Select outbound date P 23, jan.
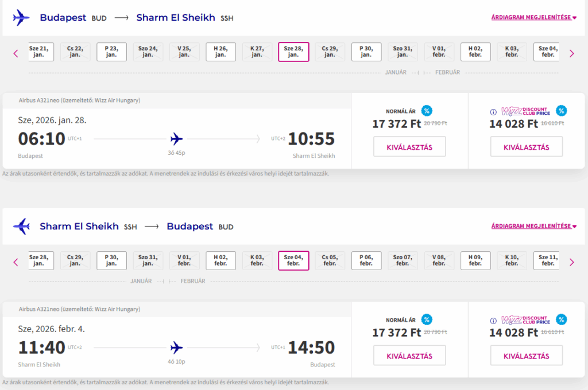Screen dimensions: 588x390 111,52
